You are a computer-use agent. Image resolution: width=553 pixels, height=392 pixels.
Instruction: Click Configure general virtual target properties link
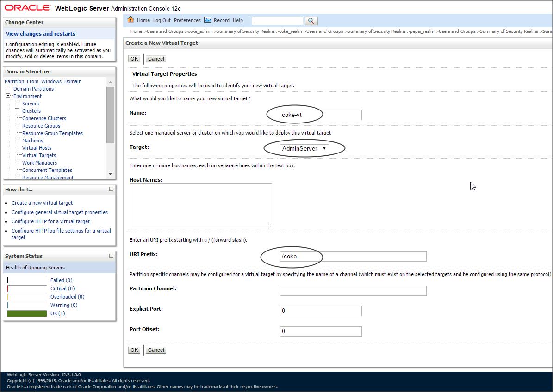coord(60,212)
